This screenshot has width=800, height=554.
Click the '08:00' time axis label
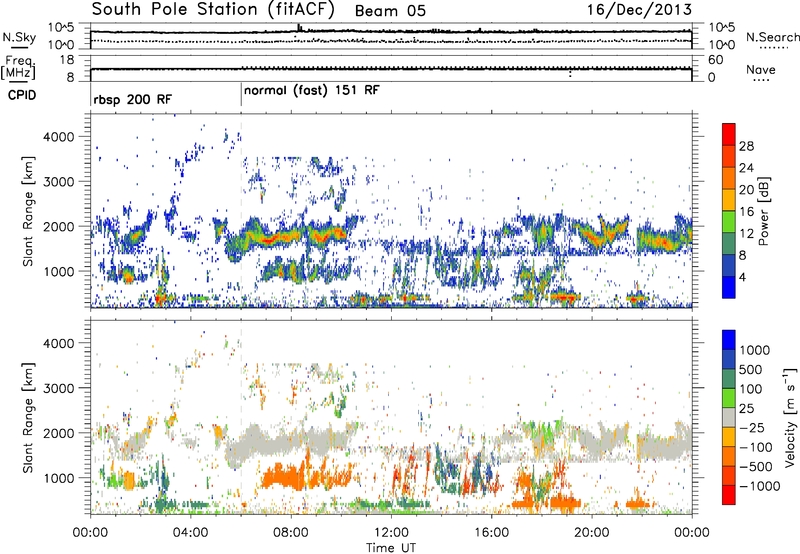coord(291,533)
